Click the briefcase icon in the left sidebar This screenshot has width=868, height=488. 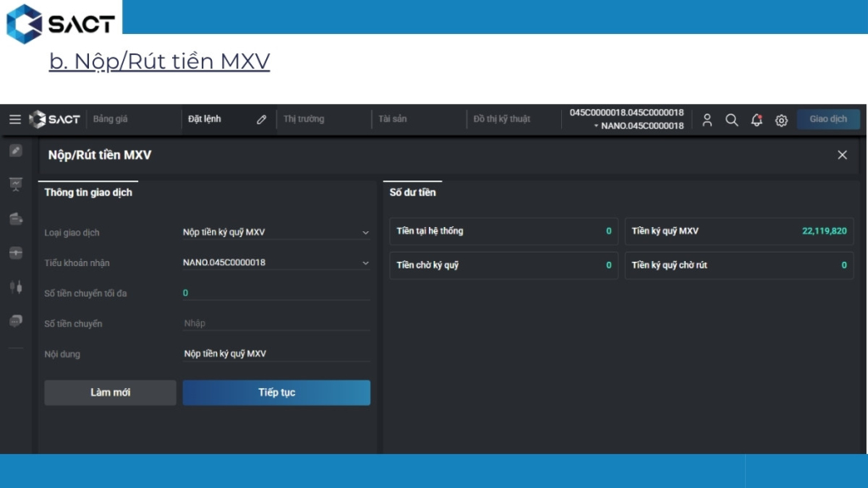[x=15, y=252]
